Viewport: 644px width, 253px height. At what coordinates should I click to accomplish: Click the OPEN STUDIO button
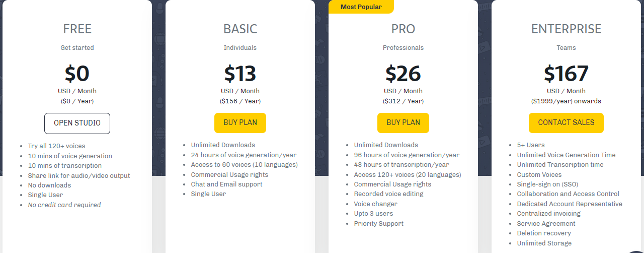tap(77, 123)
